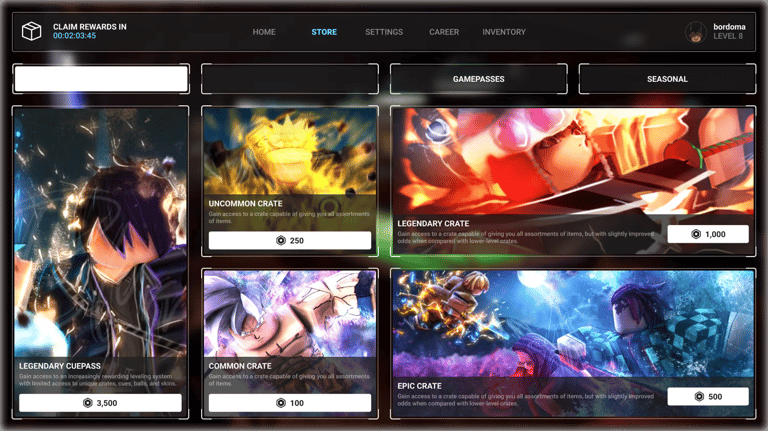Click the Uncommon Crate artwork
Screen dimensions: 768x431
[x=290, y=151]
